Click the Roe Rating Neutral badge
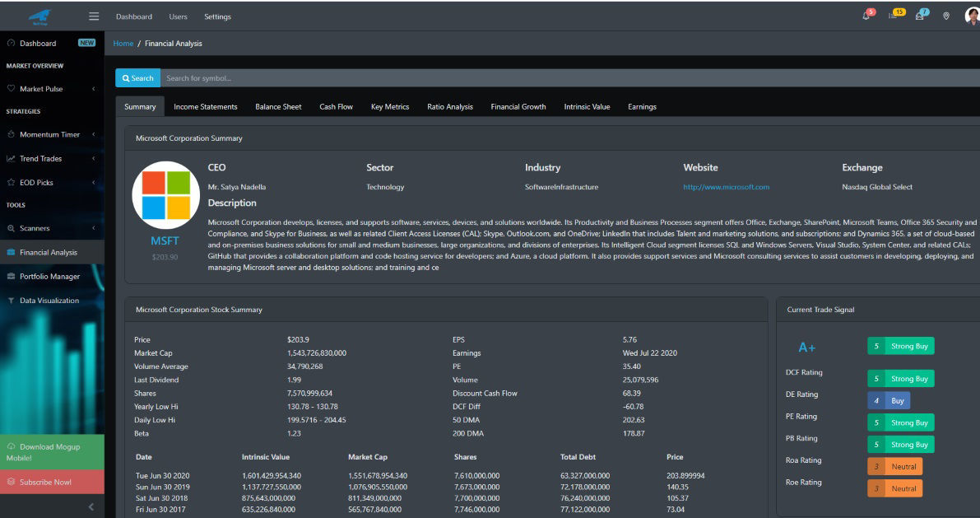 pos(895,488)
